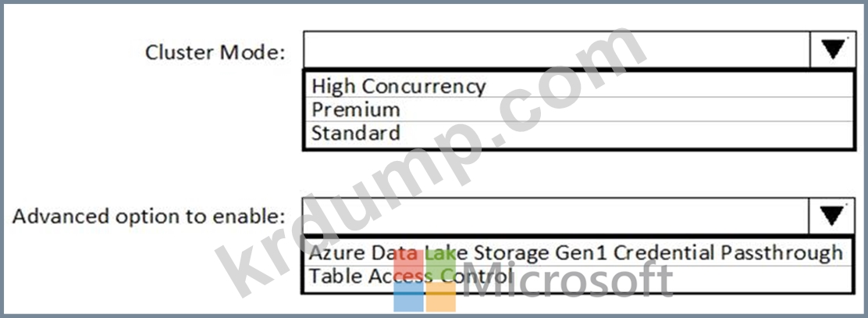Screen dimensions: 868x318
Task: Click the yellow square of Microsoft logo
Action: point(441,297)
